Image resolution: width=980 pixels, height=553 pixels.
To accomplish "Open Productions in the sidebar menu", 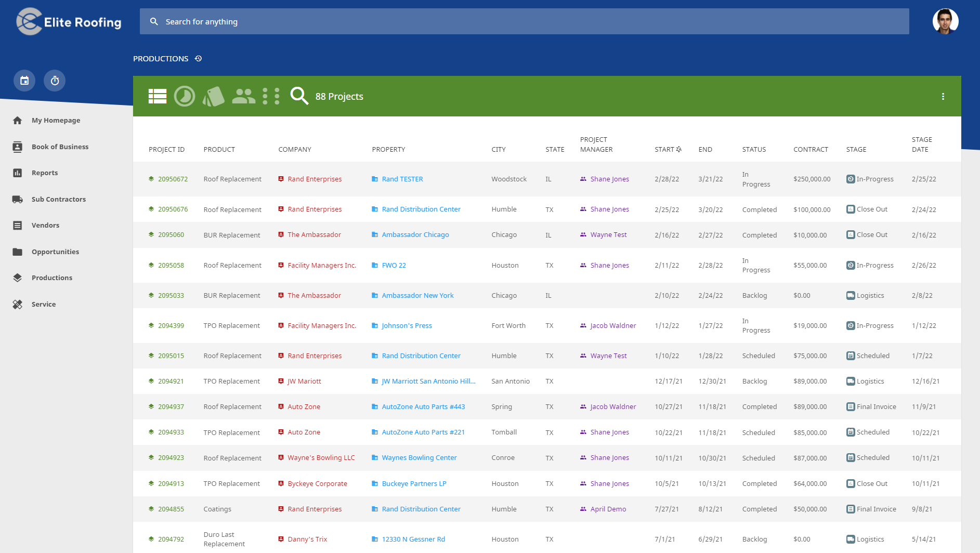I will coord(52,278).
